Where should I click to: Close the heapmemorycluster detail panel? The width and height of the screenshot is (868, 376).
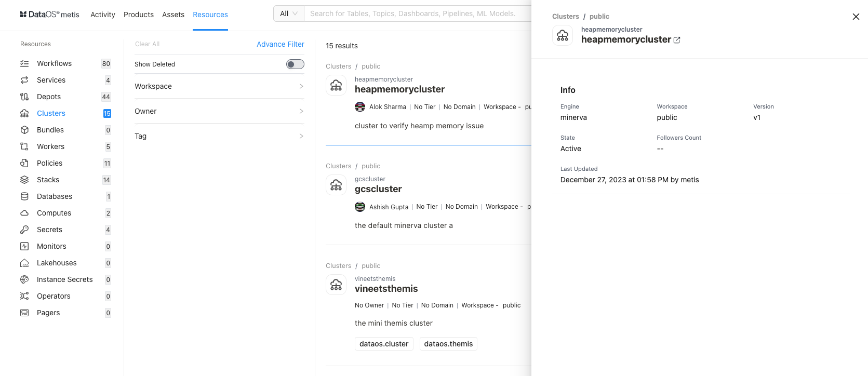[x=856, y=17]
